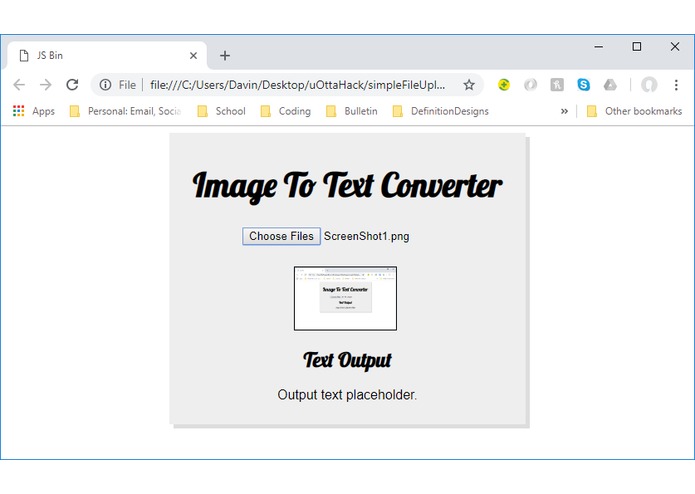Click the Text Output heading
Viewport: 695px width, 494px height.
click(347, 360)
